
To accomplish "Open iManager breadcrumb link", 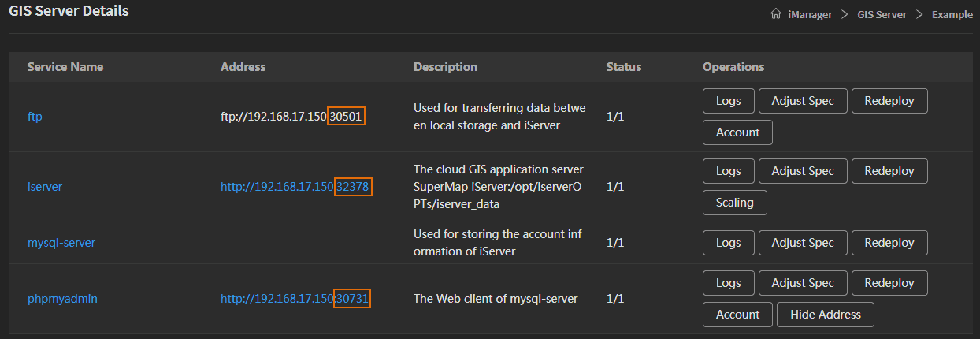I will [x=810, y=14].
